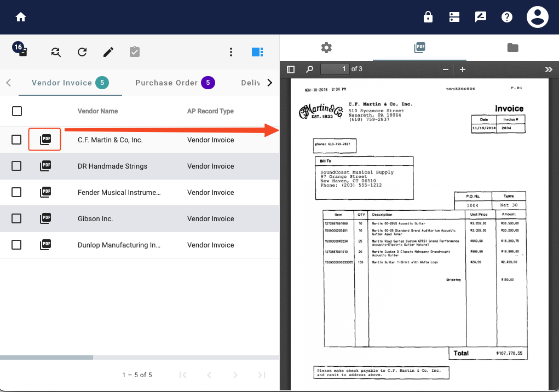559x392 pixels.
Task: Open the lock security icon
Action: coord(428,17)
